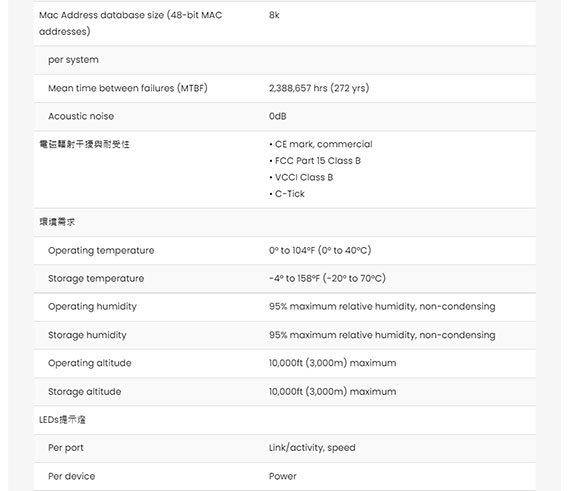Select the storage temperature range value
Screen dimensions: 570x491
327,278
